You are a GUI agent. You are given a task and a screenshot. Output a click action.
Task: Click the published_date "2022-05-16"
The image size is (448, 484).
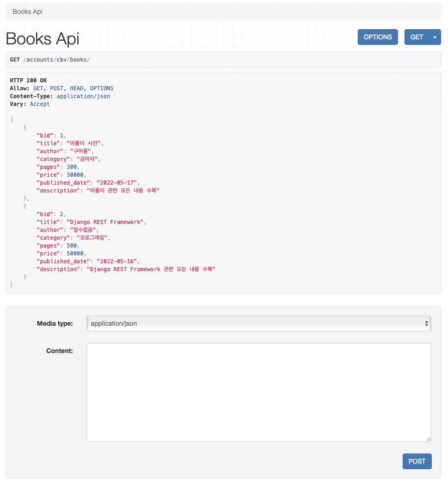117,261
